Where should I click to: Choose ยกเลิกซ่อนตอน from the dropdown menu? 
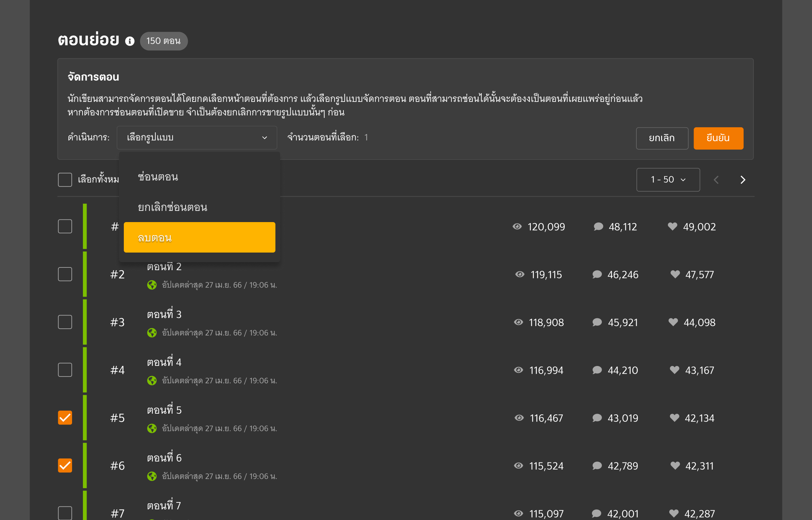(x=200, y=207)
